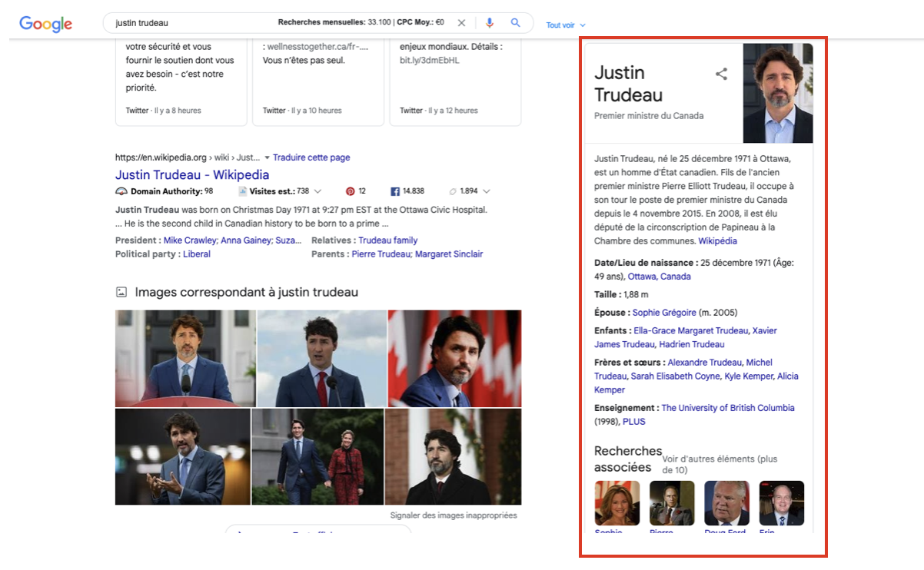Share the Justin Trudeau knowledge panel
The image size is (924, 570).
[721, 75]
